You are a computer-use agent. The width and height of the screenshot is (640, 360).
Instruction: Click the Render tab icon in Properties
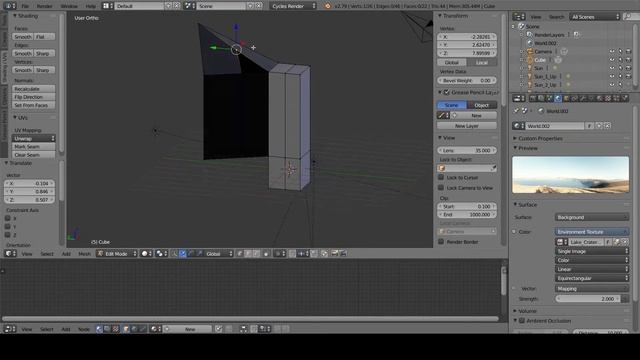tap(533, 98)
